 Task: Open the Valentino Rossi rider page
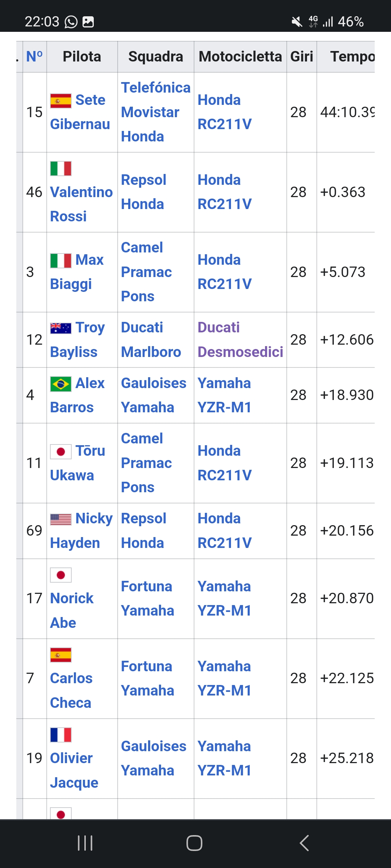click(x=81, y=204)
